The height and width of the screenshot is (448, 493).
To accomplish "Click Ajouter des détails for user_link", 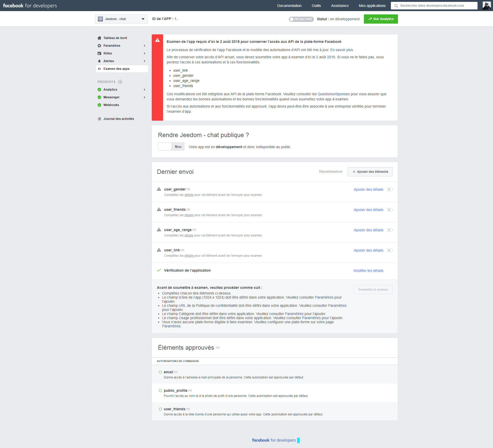I will tap(368, 250).
